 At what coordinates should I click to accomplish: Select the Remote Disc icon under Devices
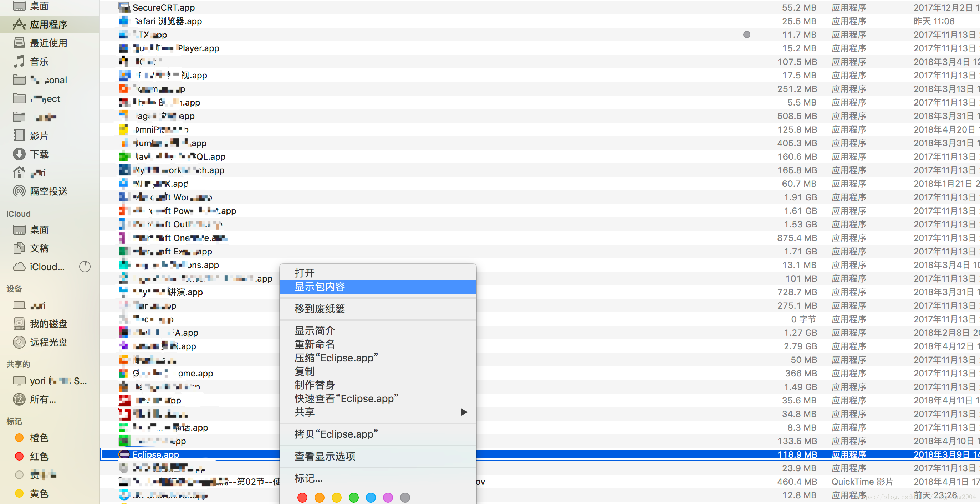[19, 342]
